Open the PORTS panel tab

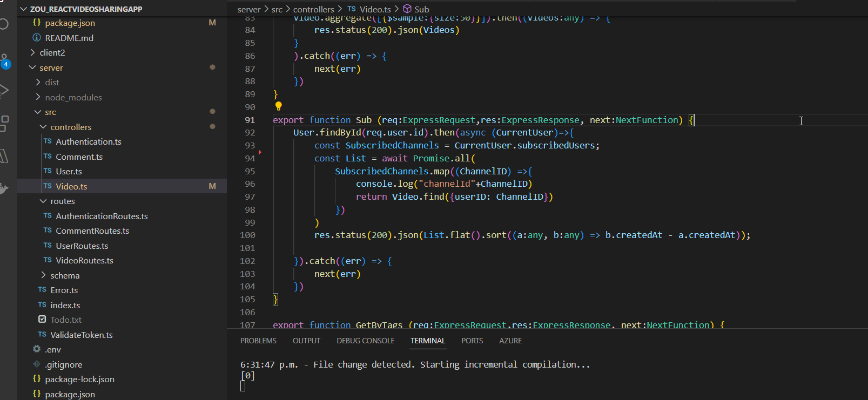(472, 341)
